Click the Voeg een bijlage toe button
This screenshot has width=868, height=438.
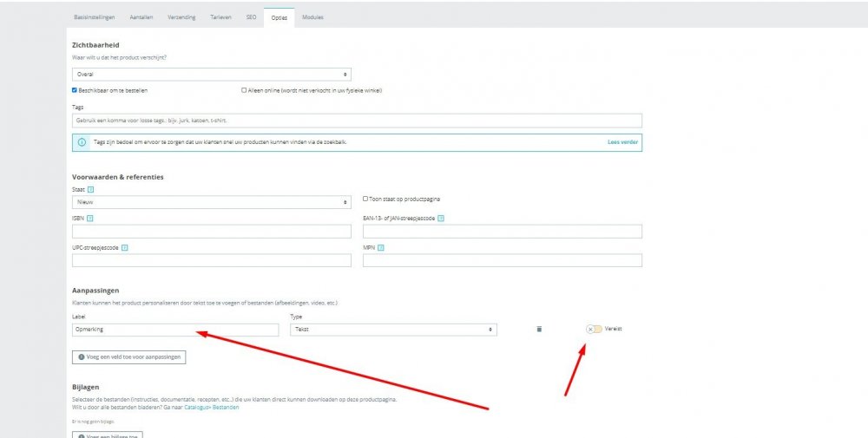click(x=108, y=435)
